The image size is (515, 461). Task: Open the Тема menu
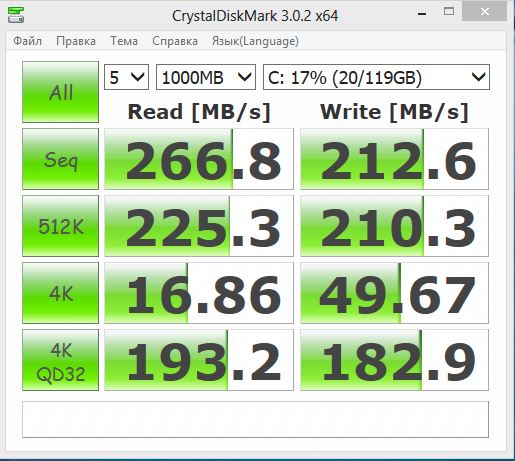[124, 41]
